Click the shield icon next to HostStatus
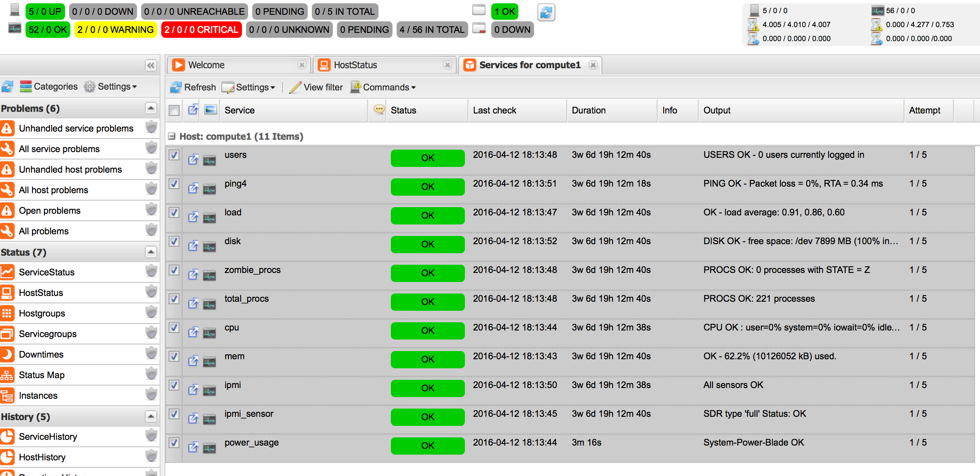This screenshot has height=476, width=980. tap(151, 292)
